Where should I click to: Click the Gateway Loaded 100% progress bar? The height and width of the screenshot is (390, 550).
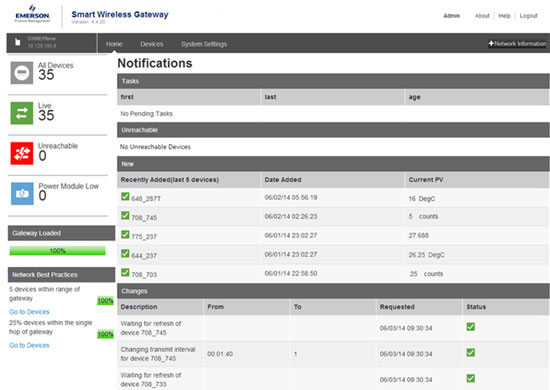point(57,251)
